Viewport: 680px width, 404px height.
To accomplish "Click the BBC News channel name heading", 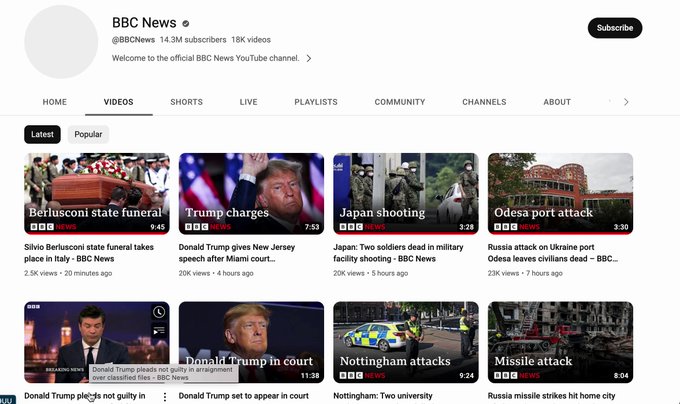I will pyautogui.click(x=144, y=23).
